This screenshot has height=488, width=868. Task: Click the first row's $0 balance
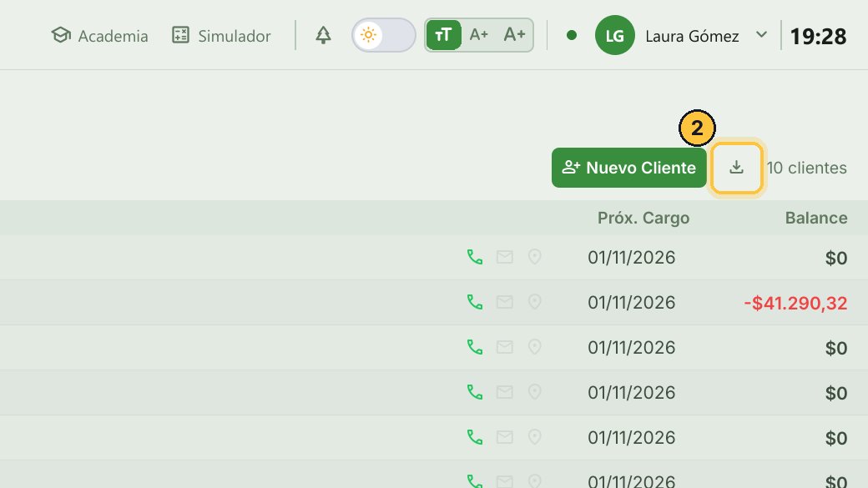pyautogui.click(x=836, y=258)
